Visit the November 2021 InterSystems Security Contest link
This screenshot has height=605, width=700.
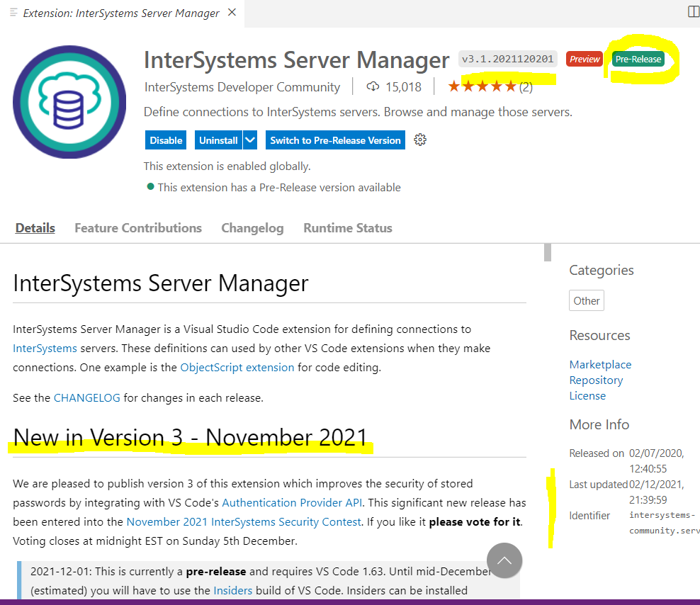tap(244, 522)
